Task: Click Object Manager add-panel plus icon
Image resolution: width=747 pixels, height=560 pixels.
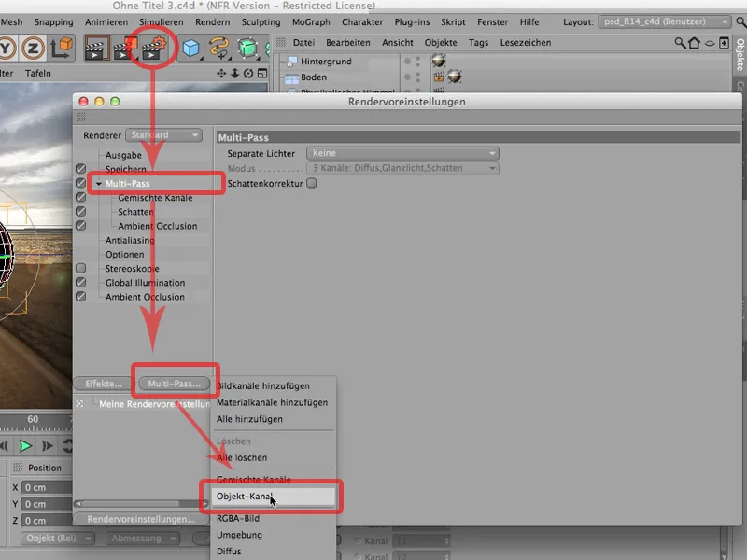Action: [725, 43]
